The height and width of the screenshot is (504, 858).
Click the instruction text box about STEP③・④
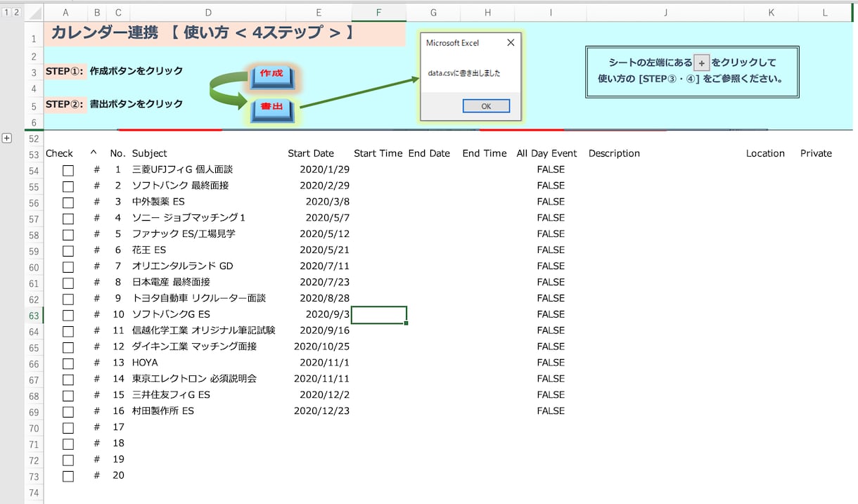pos(692,71)
